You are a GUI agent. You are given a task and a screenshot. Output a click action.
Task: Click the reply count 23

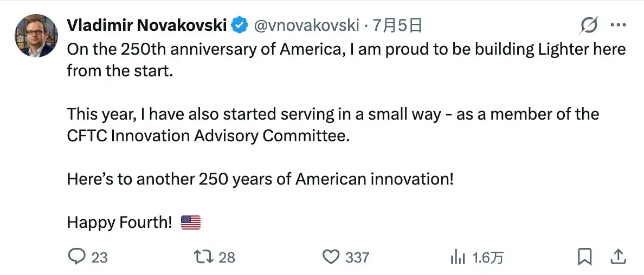point(99,258)
